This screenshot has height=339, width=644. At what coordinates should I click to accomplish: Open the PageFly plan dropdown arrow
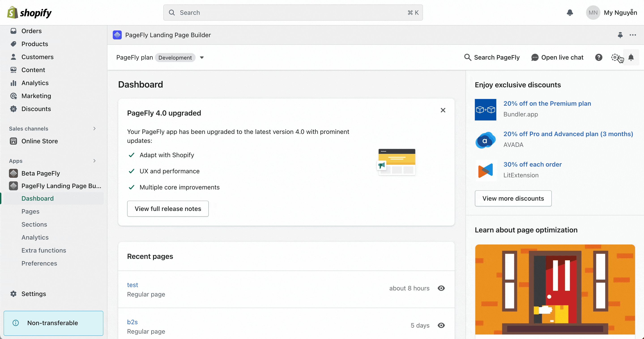pyautogui.click(x=202, y=58)
